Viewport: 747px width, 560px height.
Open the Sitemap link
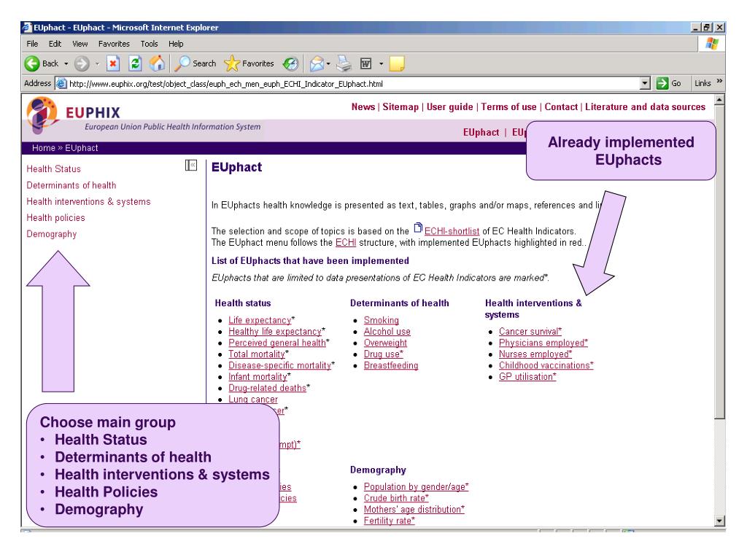(400, 107)
